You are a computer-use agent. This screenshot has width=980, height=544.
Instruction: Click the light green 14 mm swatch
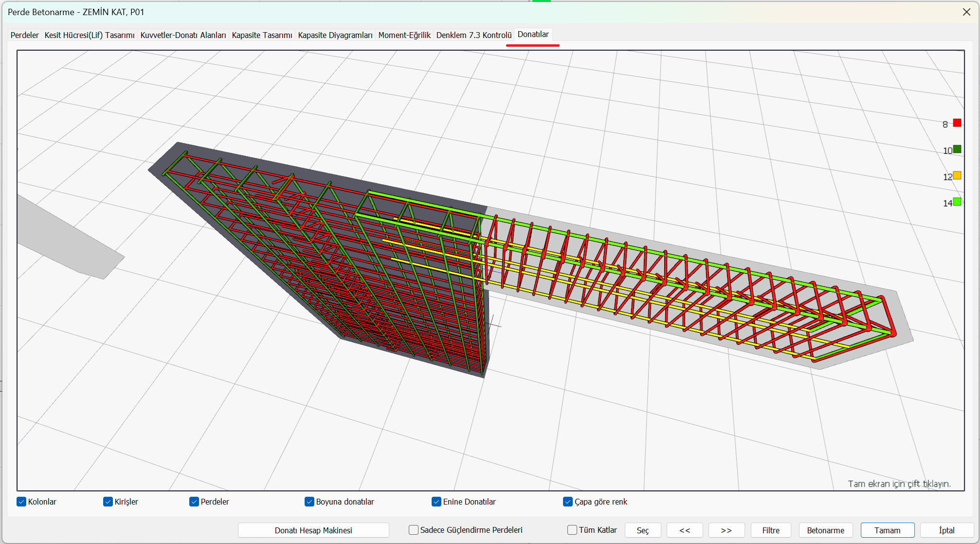point(957,202)
